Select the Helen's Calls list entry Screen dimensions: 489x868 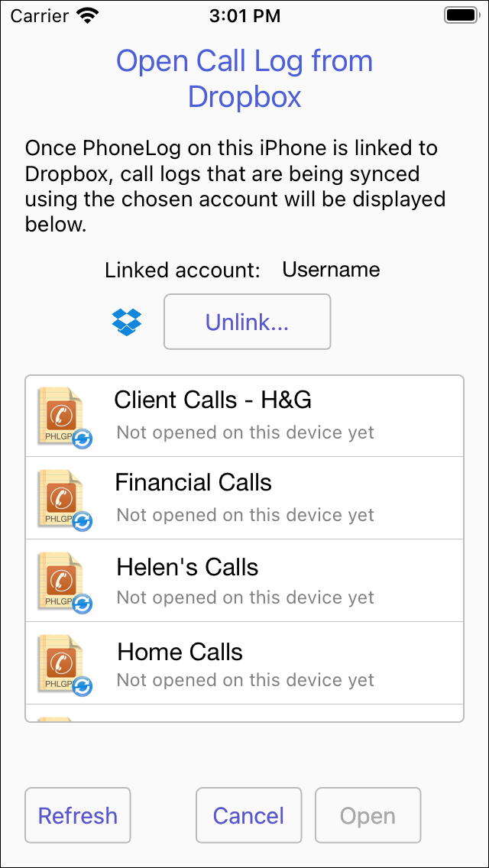tap(244, 581)
